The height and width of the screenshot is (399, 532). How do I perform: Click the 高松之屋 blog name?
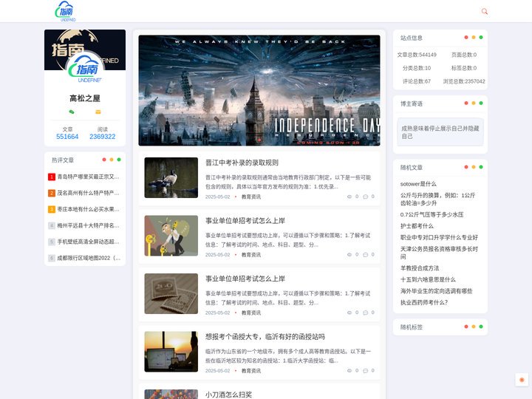(85, 98)
